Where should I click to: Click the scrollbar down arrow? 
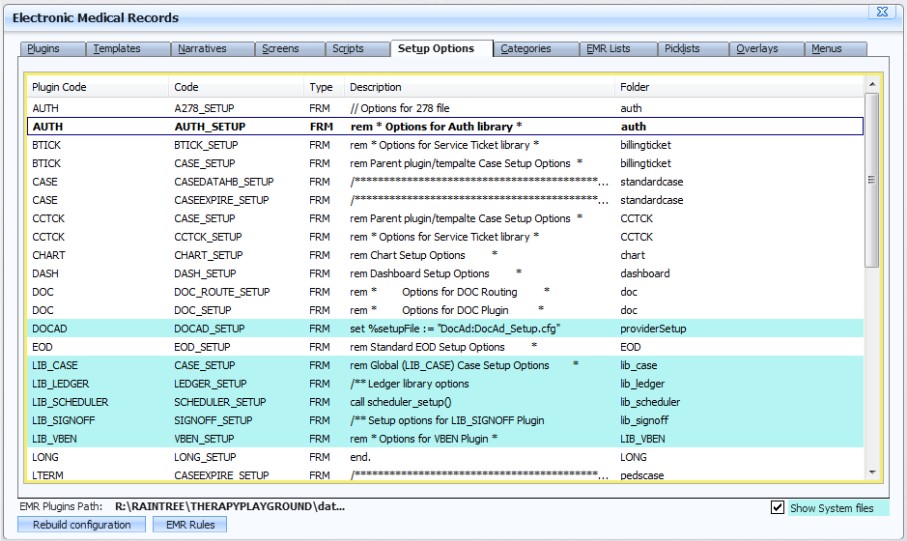pyautogui.click(x=872, y=473)
